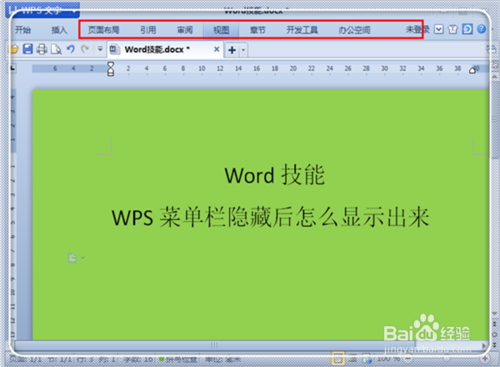Image resolution: width=500 pixels, height=367 pixels.
Task: Close the Word技能.docx document tab
Action: tap(217, 49)
